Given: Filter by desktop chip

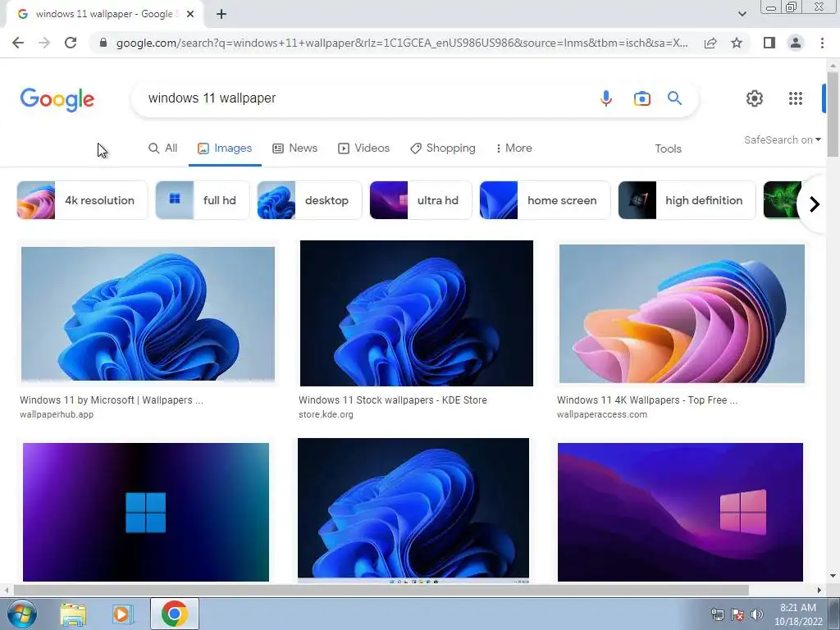Looking at the screenshot, I should [x=309, y=200].
